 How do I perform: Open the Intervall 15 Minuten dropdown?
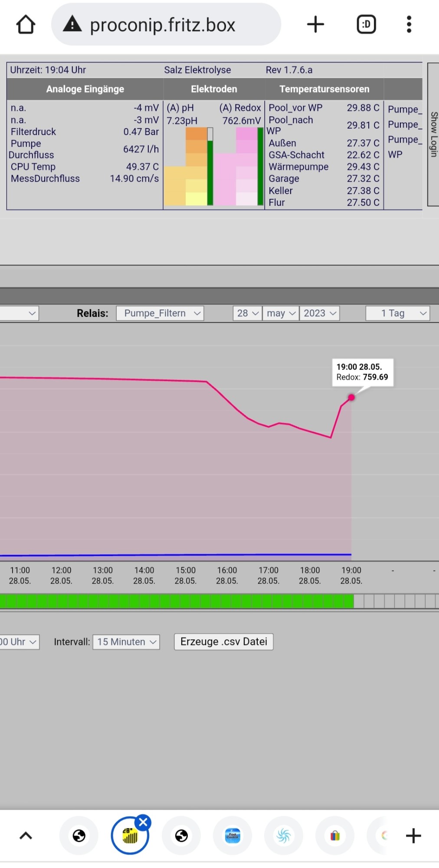(126, 642)
